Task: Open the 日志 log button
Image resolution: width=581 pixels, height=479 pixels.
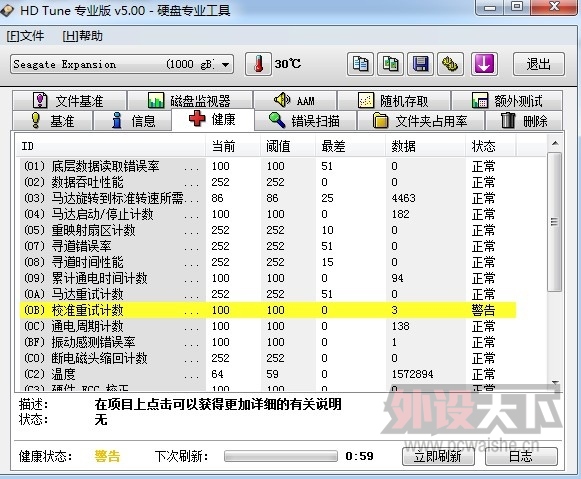Action: (x=521, y=456)
